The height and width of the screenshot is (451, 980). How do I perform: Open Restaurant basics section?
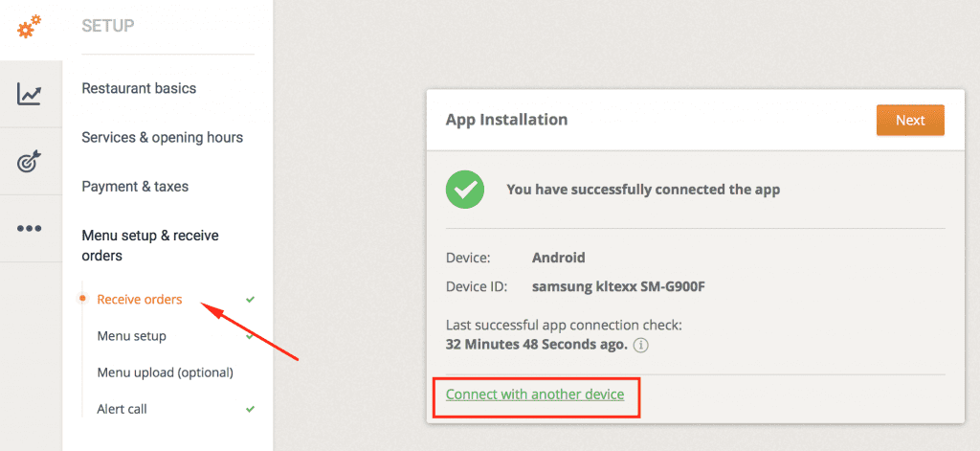(x=139, y=88)
